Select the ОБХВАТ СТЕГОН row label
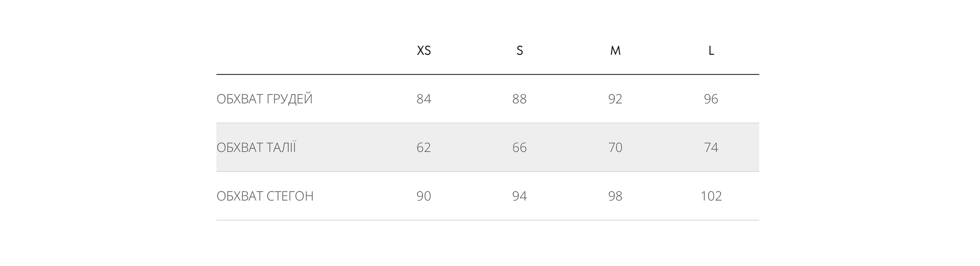This screenshot has width=980, height=266. click(265, 196)
